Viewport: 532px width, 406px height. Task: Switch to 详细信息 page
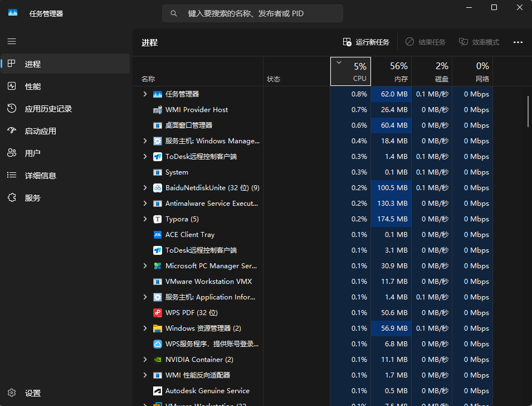tap(65, 175)
